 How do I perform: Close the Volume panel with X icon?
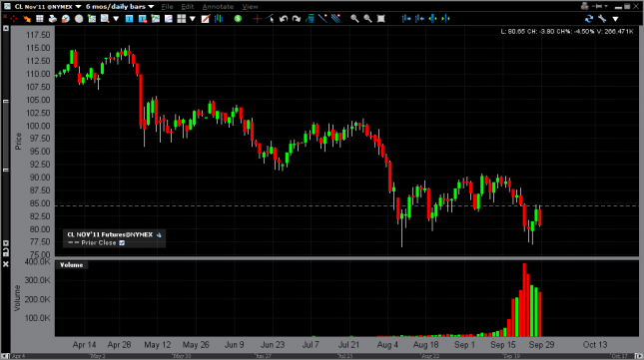click(6, 264)
